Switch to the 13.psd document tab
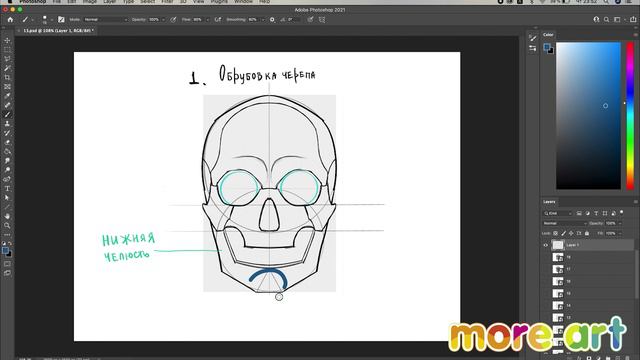The width and height of the screenshot is (640, 360). pos(57,31)
